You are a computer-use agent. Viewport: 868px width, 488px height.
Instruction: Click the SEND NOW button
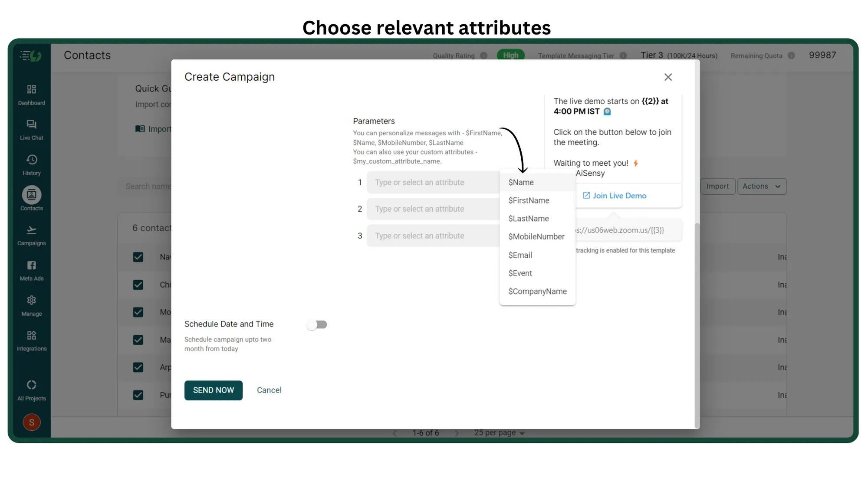point(213,390)
